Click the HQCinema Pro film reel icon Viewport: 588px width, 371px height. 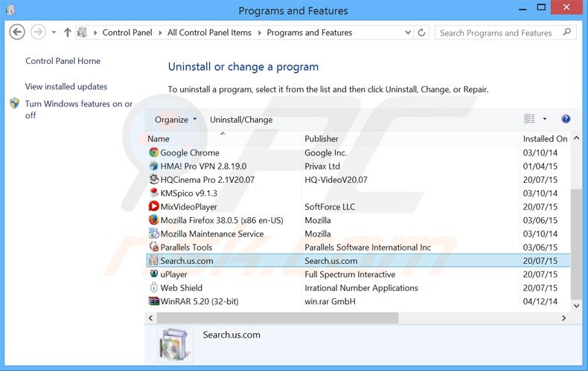[x=154, y=179]
